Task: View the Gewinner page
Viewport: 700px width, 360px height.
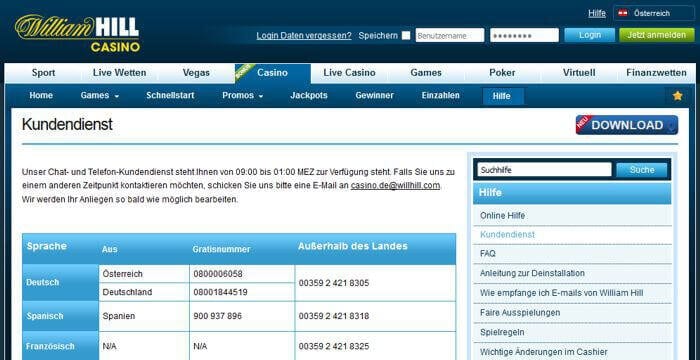Action: click(375, 96)
